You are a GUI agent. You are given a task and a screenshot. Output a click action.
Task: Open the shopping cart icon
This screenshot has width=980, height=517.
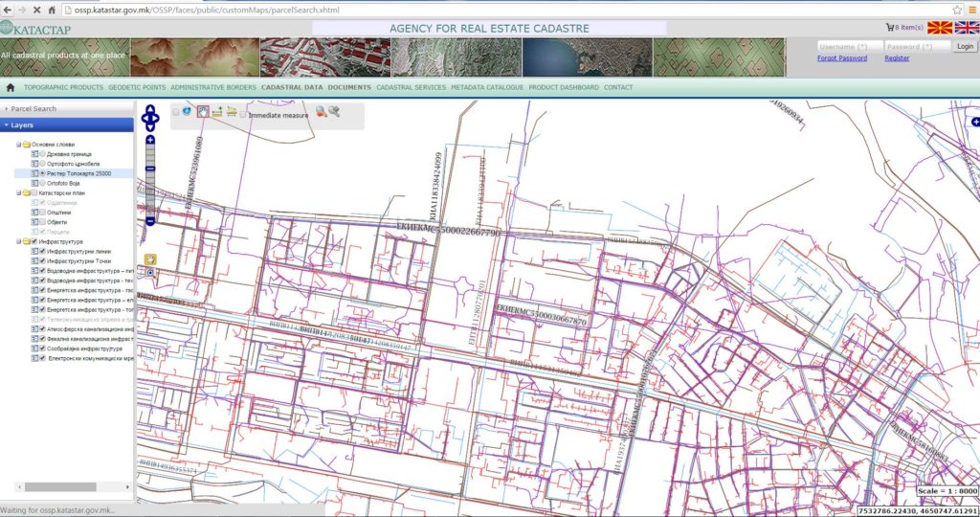(890, 28)
